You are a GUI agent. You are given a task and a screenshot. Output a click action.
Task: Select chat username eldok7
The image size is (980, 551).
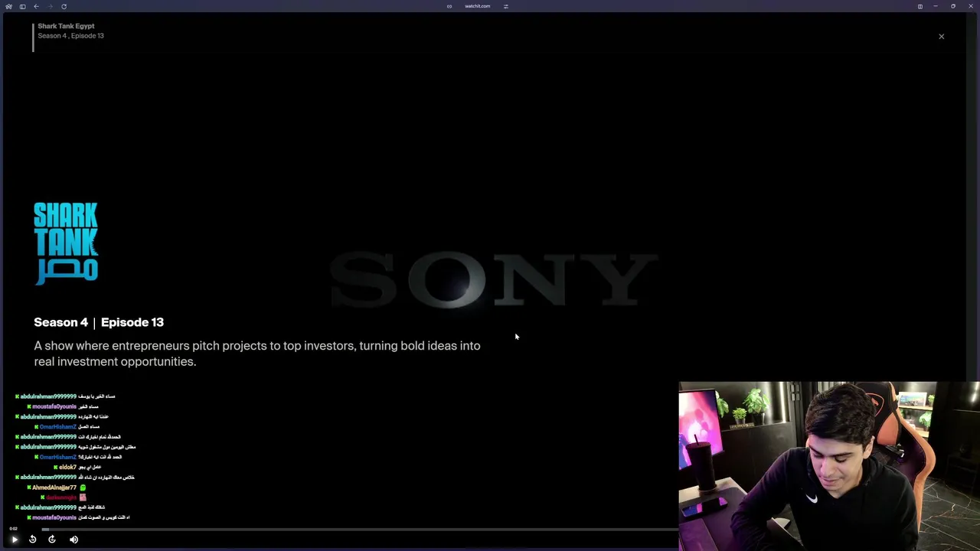click(67, 467)
